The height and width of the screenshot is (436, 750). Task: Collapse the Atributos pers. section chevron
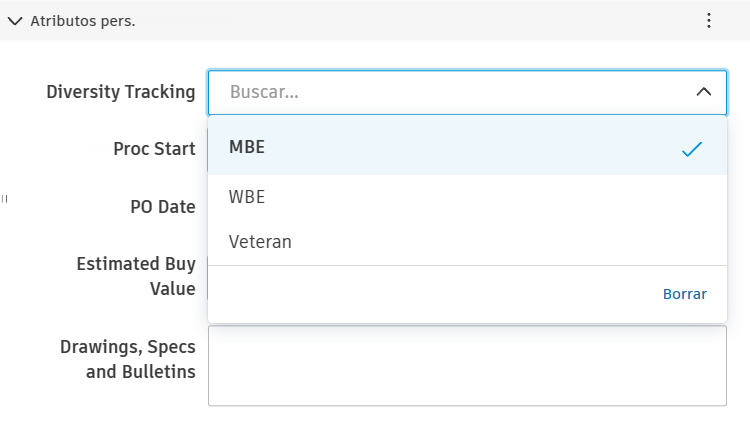15,21
